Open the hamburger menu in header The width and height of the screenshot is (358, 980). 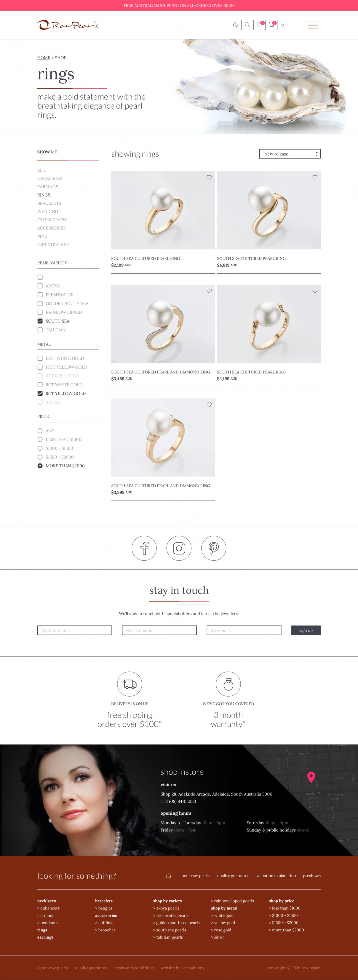pos(312,25)
